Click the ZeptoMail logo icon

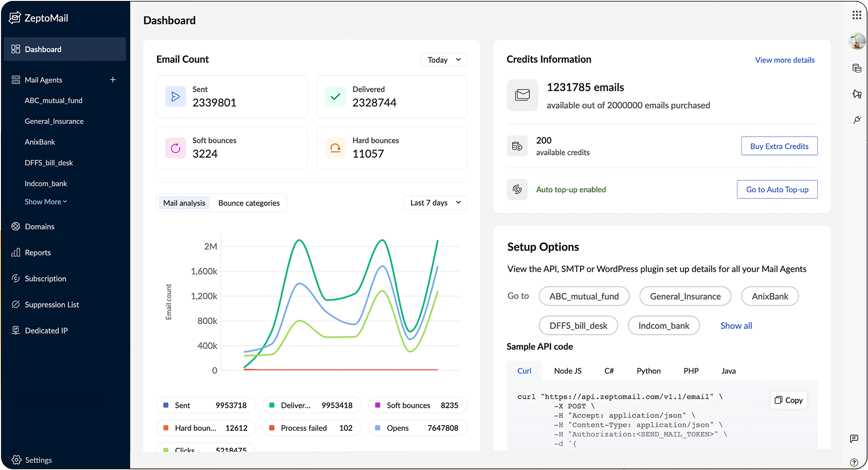(x=15, y=18)
